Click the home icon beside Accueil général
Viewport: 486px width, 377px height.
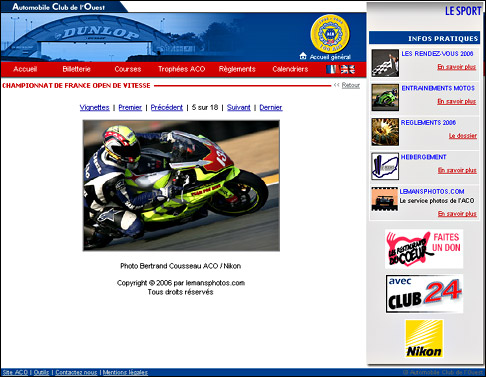point(303,56)
